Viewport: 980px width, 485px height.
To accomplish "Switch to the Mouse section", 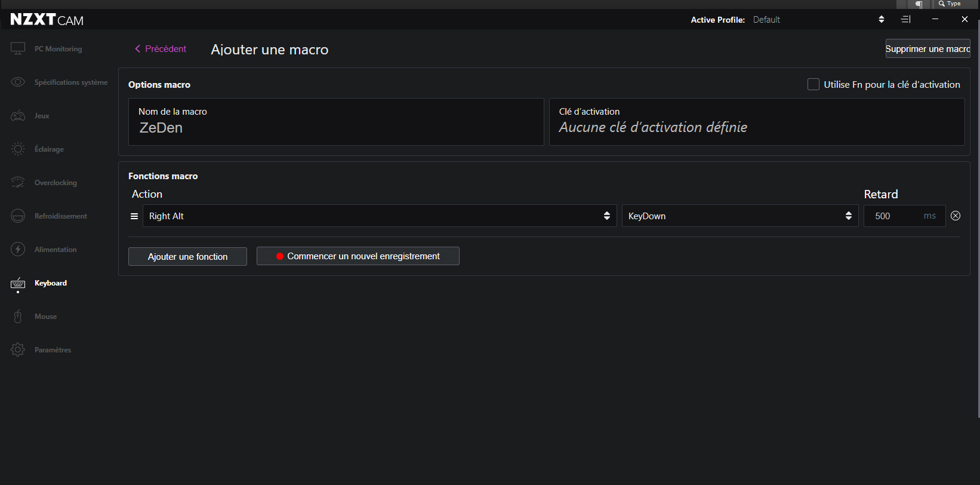I will click(x=45, y=317).
